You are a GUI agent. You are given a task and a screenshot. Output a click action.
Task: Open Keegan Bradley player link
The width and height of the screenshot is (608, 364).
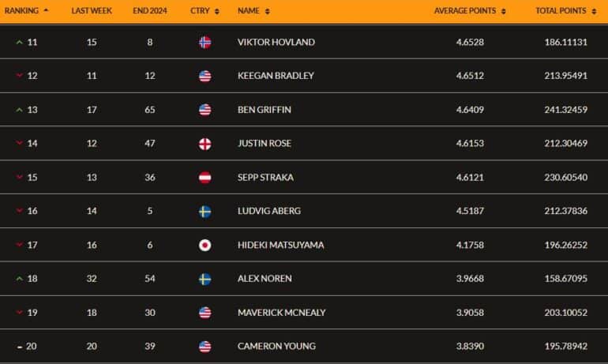(x=276, y=76)
